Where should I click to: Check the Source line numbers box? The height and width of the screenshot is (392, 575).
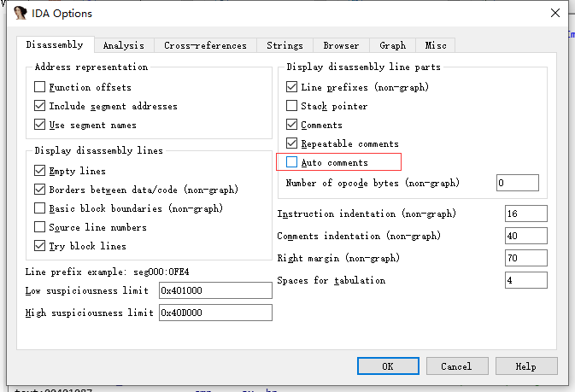click(39, 226)
